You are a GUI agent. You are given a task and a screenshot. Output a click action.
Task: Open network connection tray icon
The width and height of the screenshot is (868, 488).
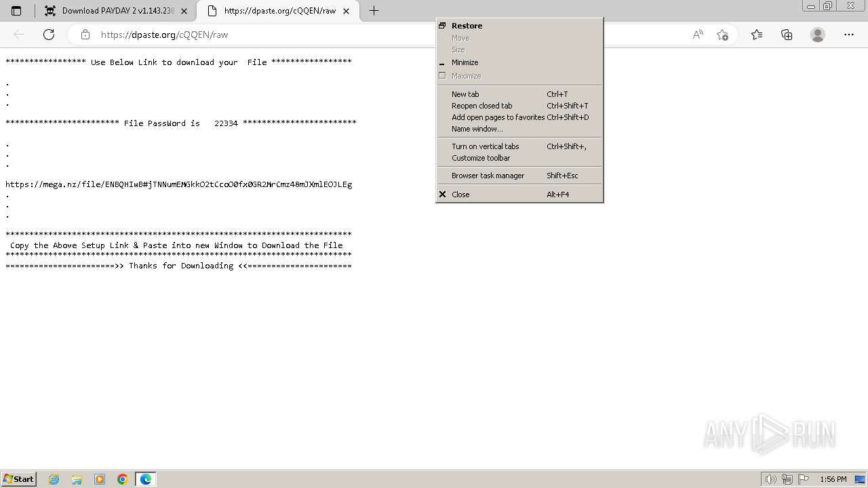coord(787,479)
